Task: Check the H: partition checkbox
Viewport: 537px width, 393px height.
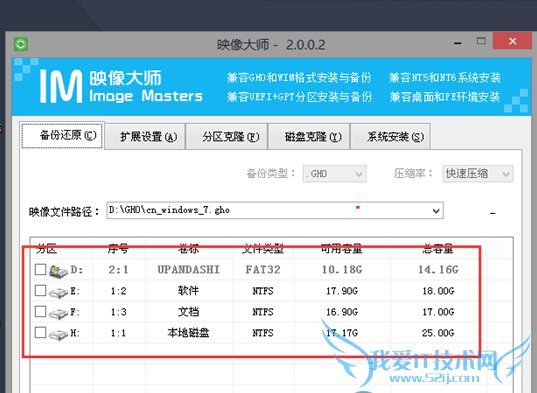Action: click(x=40, y=332)
